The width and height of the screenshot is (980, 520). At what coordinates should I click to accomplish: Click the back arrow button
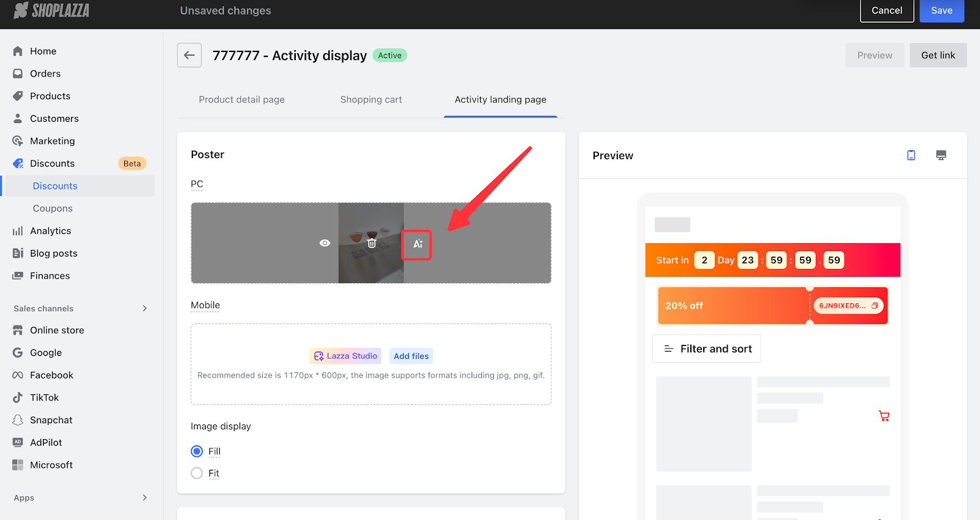coord(189,55)
